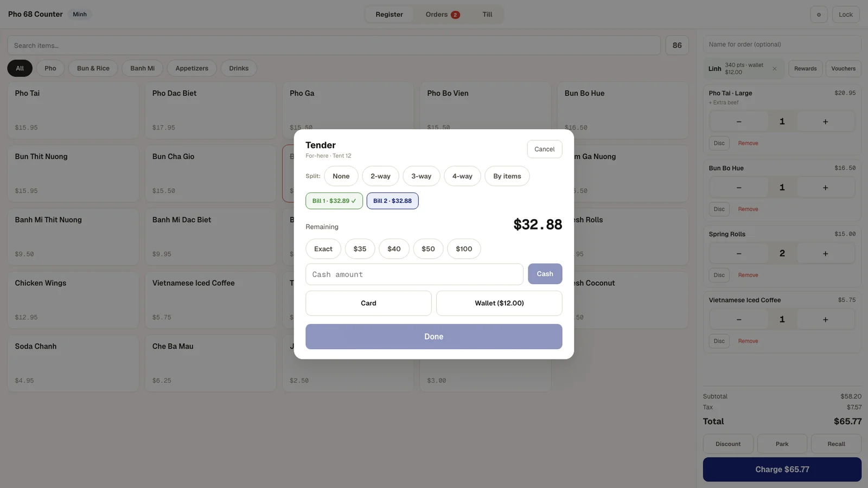The height and width of the screenshot is (488, 868).
Task: Choose the $100 quick cash amount
Action: 464,249
